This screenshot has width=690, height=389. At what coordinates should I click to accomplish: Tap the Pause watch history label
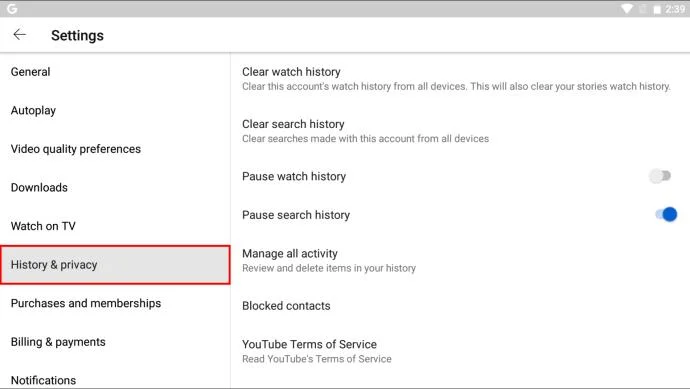tap(294, 176)
